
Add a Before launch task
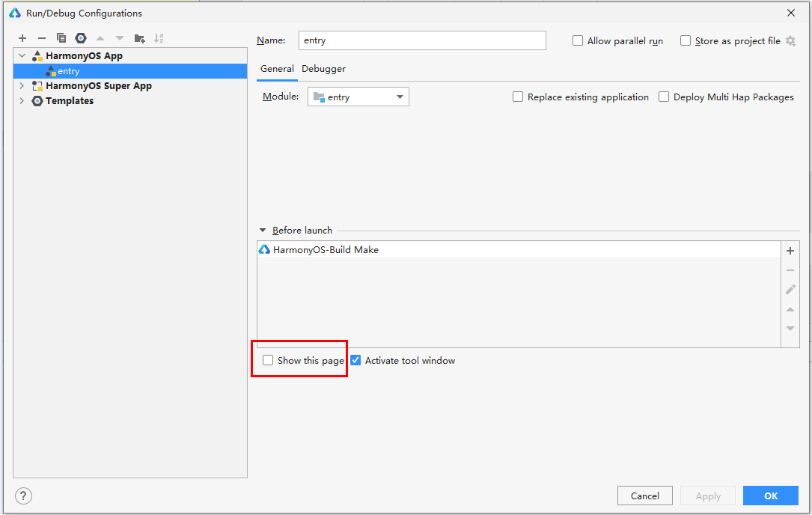click(x=790, y=251)
